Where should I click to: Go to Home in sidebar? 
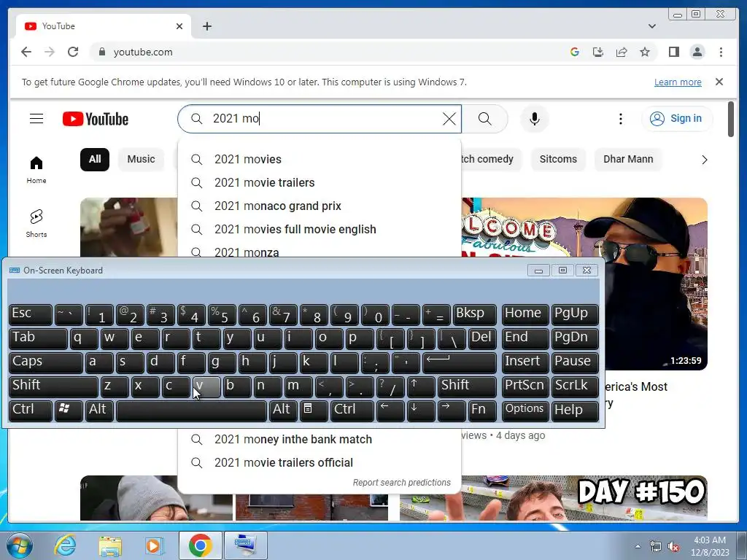tap(36, 170)
